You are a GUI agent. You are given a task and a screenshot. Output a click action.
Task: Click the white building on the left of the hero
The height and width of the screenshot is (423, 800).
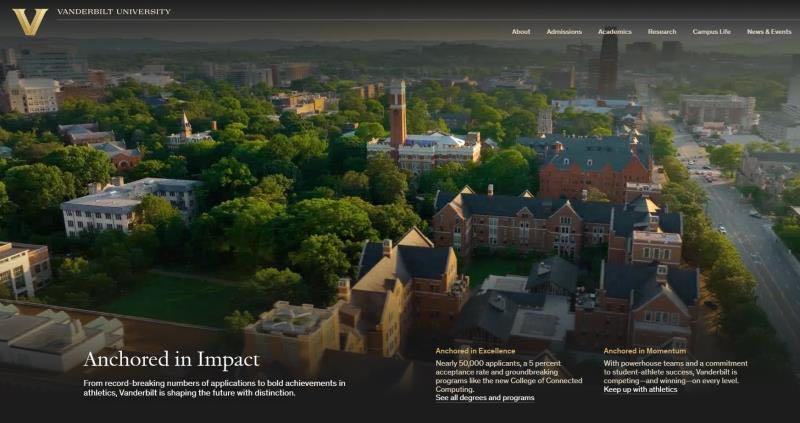point(130,204)
